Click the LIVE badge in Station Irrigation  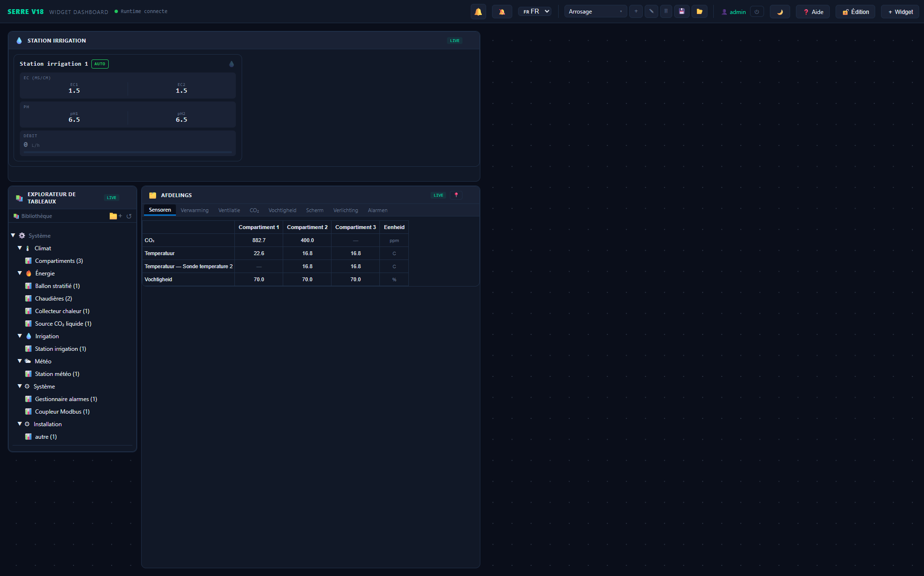[x=454, y=41]
